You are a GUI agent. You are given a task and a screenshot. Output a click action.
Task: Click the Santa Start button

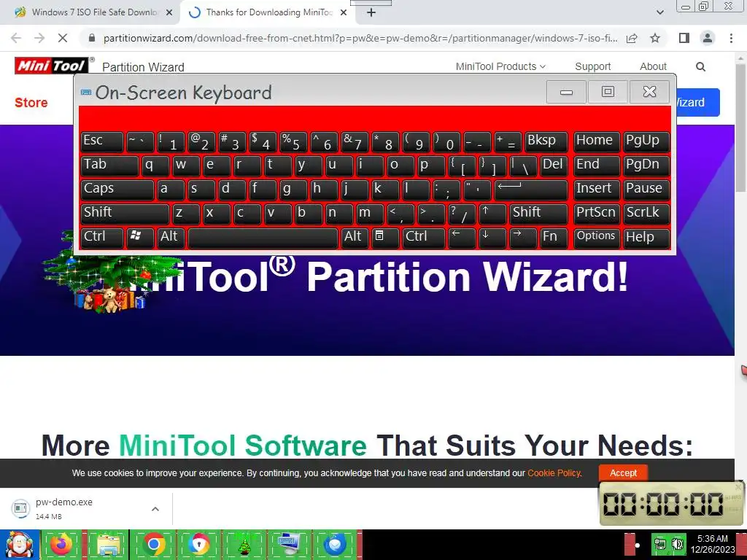pos(19,544)
